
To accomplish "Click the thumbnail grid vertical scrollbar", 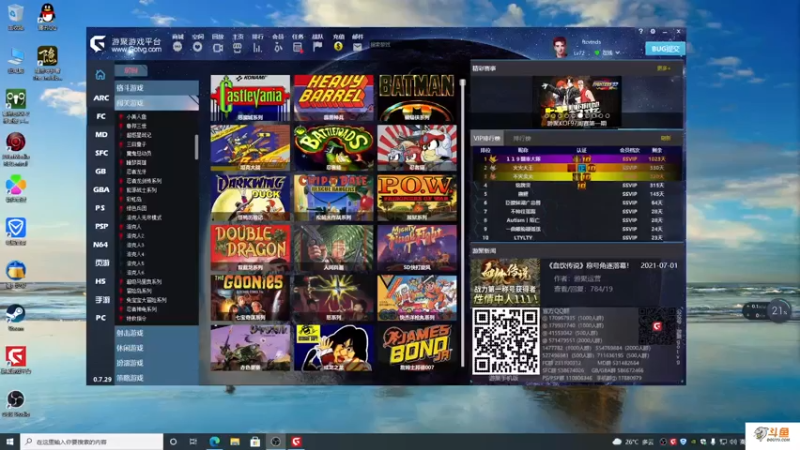I will (x=463, y=222).
